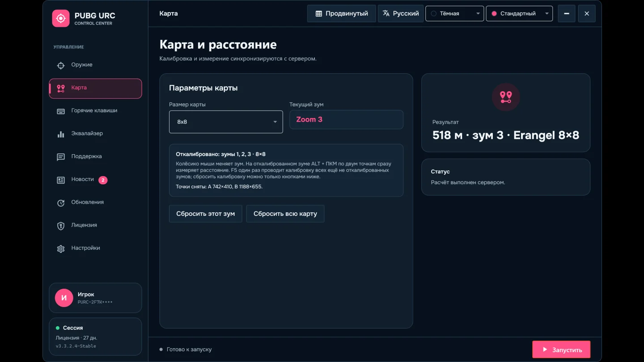Click the Сессия license info card
The width and height of the screenshot is (644, 362).
click(95, 337)
